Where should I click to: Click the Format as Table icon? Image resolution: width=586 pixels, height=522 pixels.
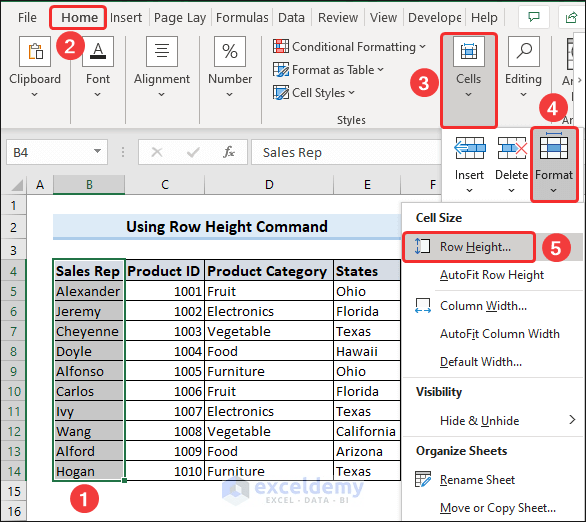tap(281, 70)
